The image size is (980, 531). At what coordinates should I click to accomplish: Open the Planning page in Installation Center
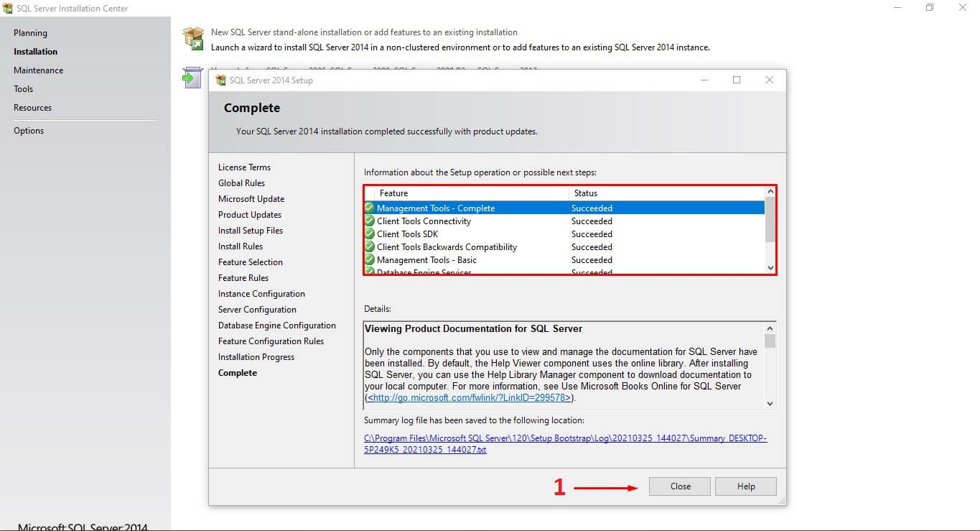[30, 33]
